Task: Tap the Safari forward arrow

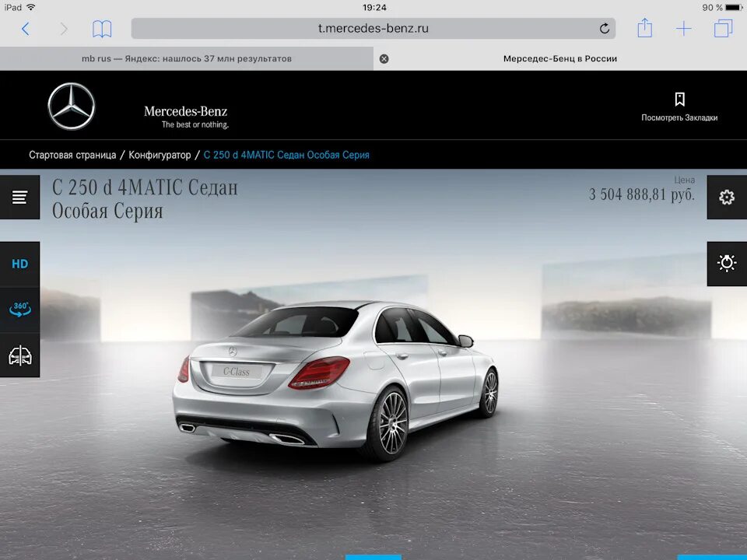Action: [64, 29]
